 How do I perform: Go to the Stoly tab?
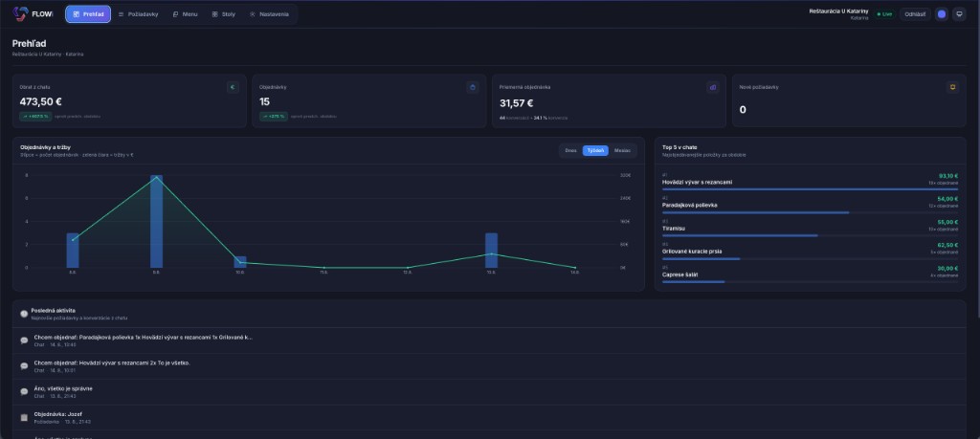coord(223,13)
